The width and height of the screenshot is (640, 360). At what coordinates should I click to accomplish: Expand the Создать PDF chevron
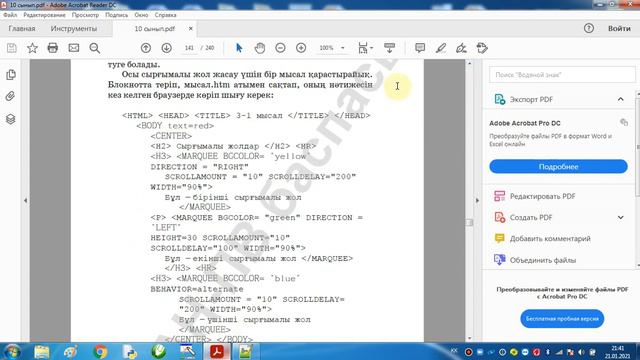coord(620,218)
